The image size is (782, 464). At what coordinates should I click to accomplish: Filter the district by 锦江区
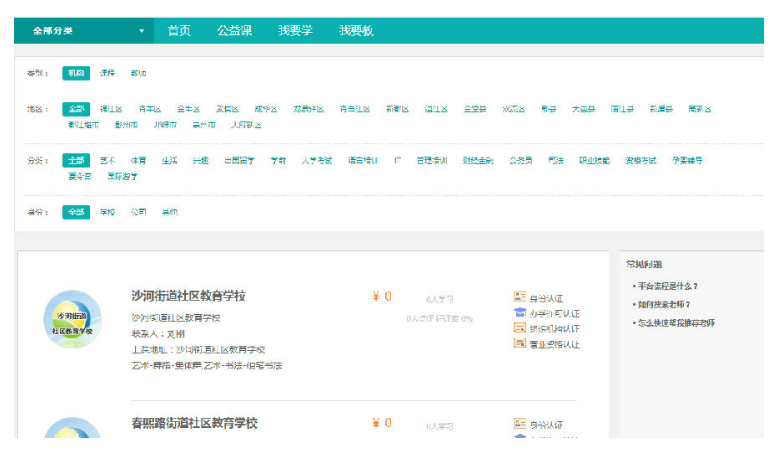click(110, 109)
